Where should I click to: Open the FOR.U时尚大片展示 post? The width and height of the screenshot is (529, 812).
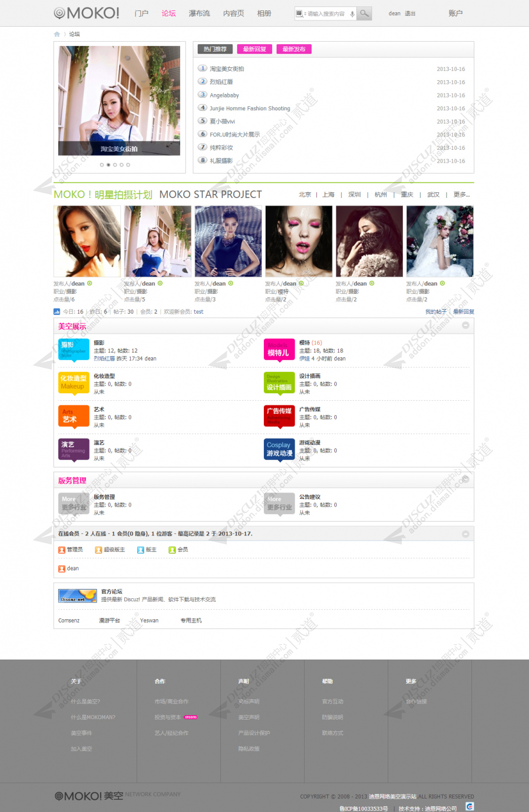point(235,135)
